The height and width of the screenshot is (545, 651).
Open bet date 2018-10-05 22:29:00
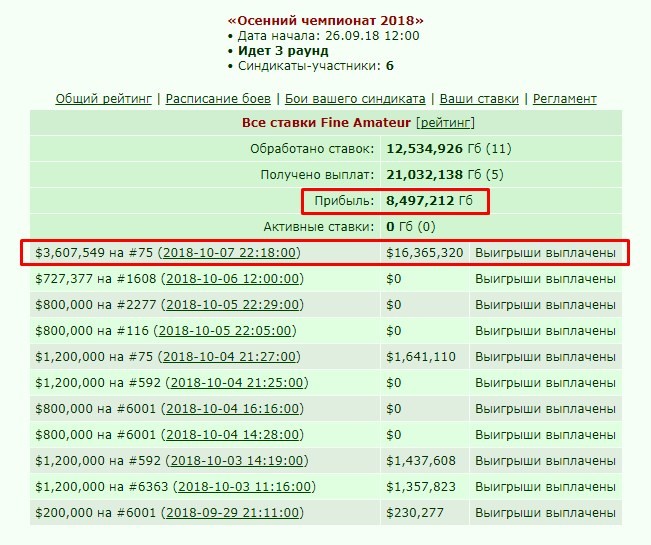(x=232, y=305)
